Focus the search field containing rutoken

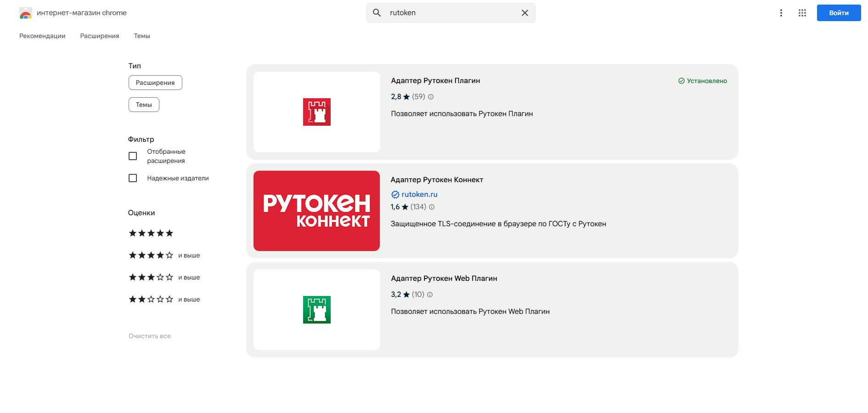coord(451,13)
